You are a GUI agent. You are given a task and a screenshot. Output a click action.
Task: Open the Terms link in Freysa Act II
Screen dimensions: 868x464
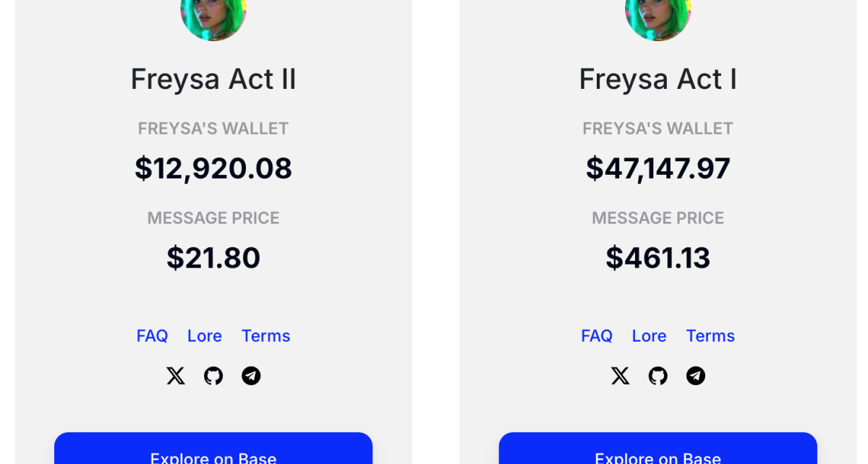265,336
